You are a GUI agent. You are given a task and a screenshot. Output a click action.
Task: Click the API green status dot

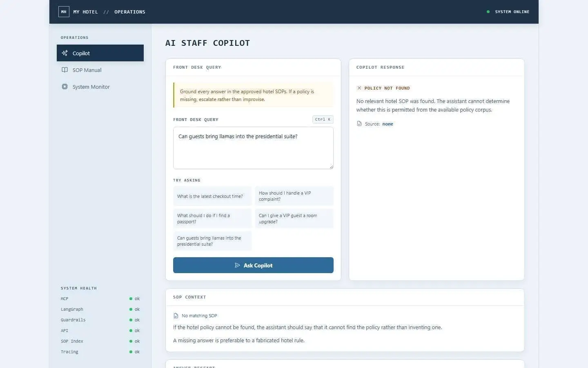click(131, 331)
